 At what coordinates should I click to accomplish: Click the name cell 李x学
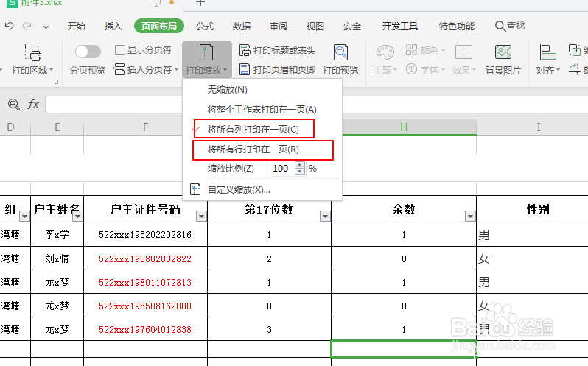57,234
